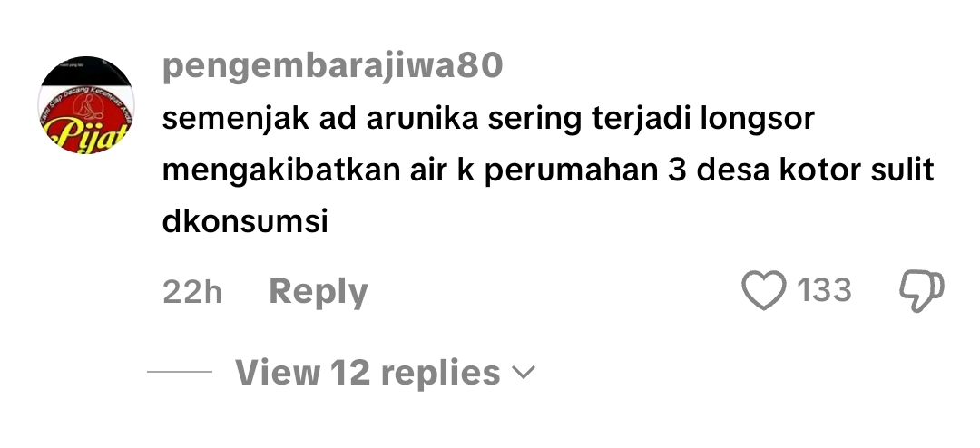Click the word perumahan in comment
This screenshot has height=448, width=980.
coord(572,170)
